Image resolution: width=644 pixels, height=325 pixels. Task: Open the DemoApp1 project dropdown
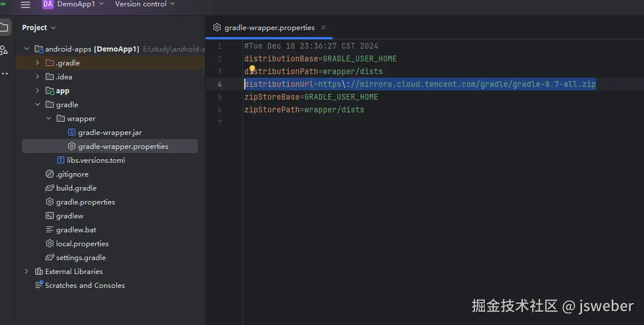click(x=80, y=5)
